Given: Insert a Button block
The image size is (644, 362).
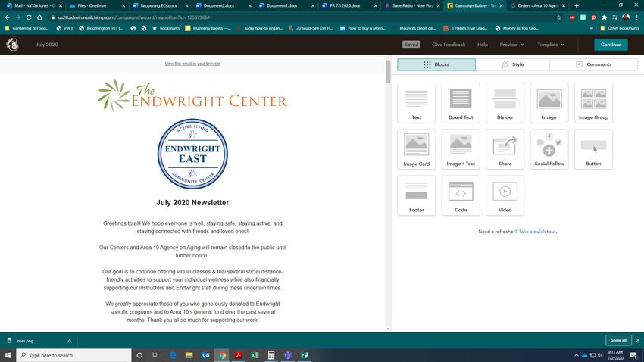Looking at the screenshot, I should point(593,149).
